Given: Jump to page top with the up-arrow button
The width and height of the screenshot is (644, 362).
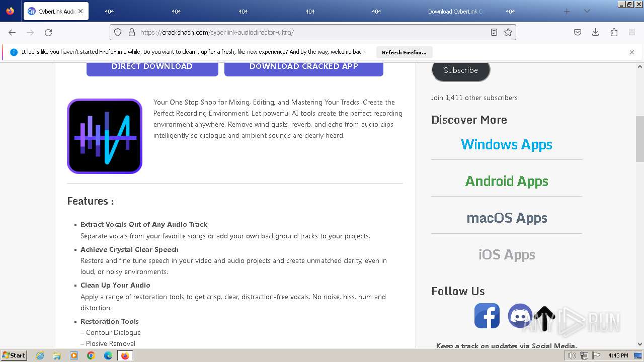Looking at the screenshot, I should 544,319.
